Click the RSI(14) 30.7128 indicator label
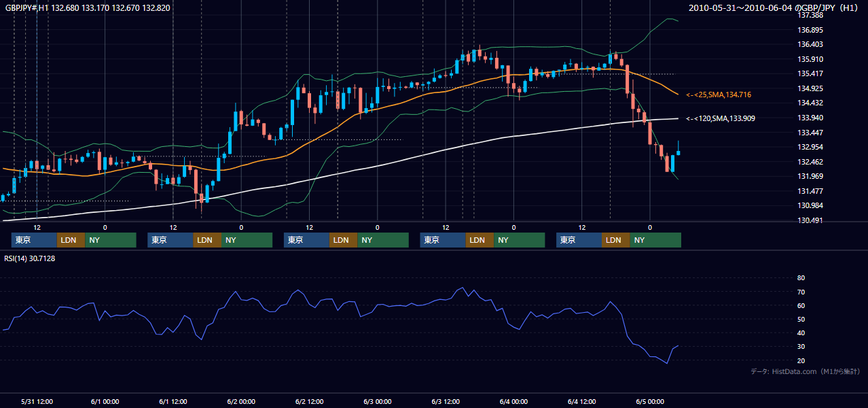Screen dimensions: 868x408 coord(30,258)
